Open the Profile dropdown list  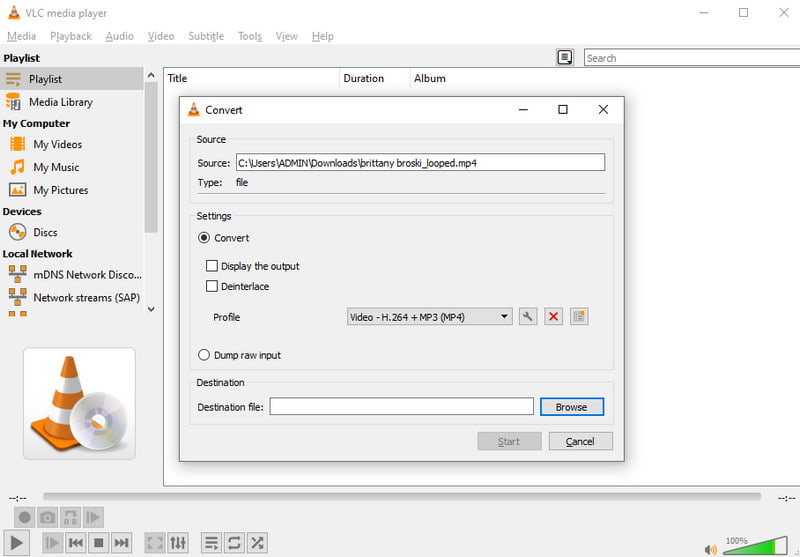click(429, 317)
